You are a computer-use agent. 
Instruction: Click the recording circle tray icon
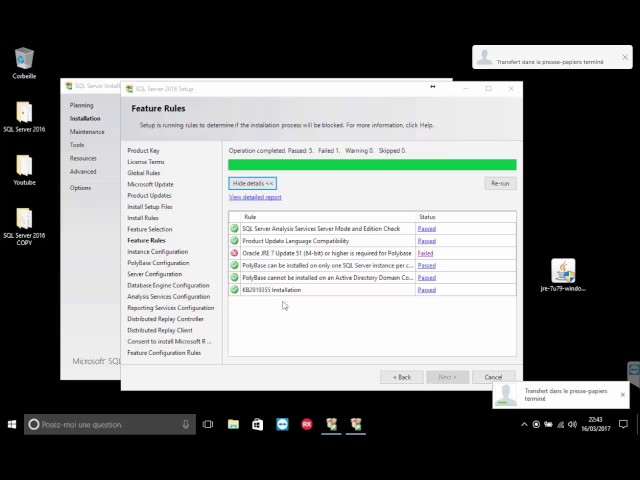coord(536,424)
